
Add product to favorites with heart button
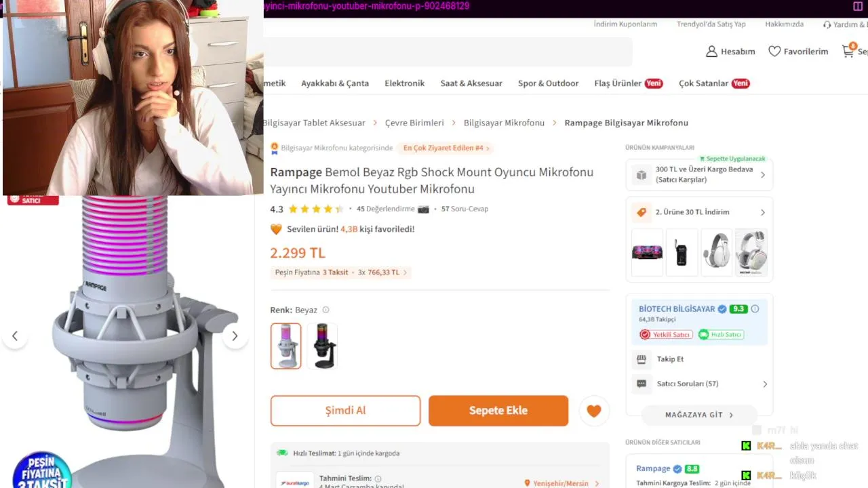click(x=594, y=411)
